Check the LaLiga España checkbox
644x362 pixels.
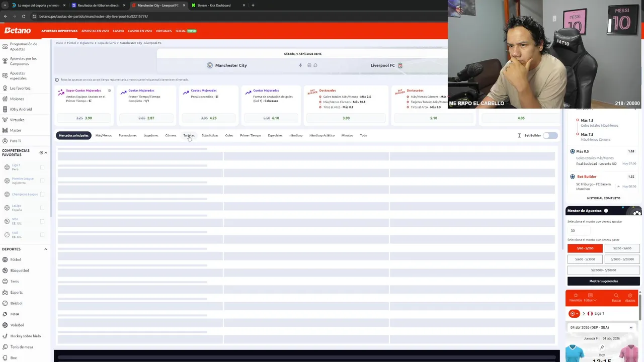(42, 208)
